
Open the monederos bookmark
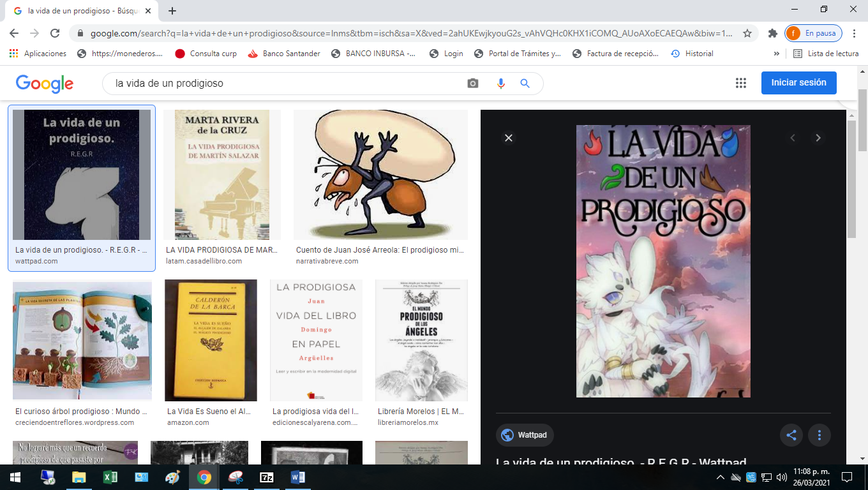click(x=121, y=54)
